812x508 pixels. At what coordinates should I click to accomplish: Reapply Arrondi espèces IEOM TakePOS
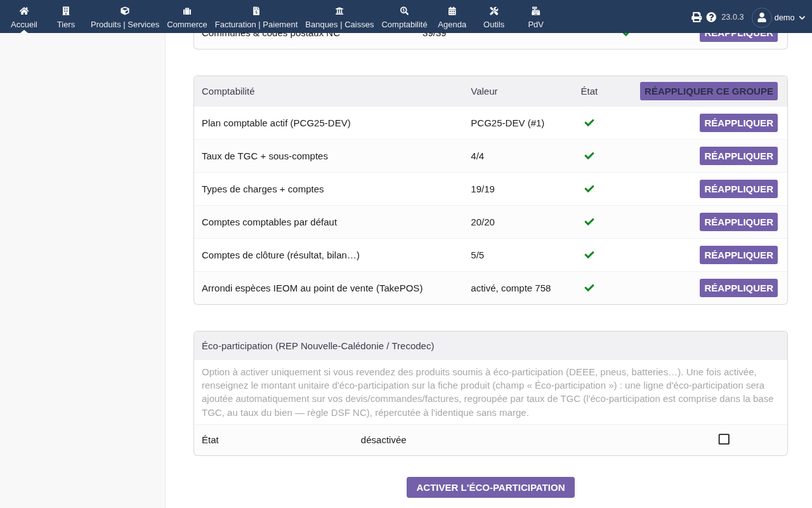click(738, 288)
